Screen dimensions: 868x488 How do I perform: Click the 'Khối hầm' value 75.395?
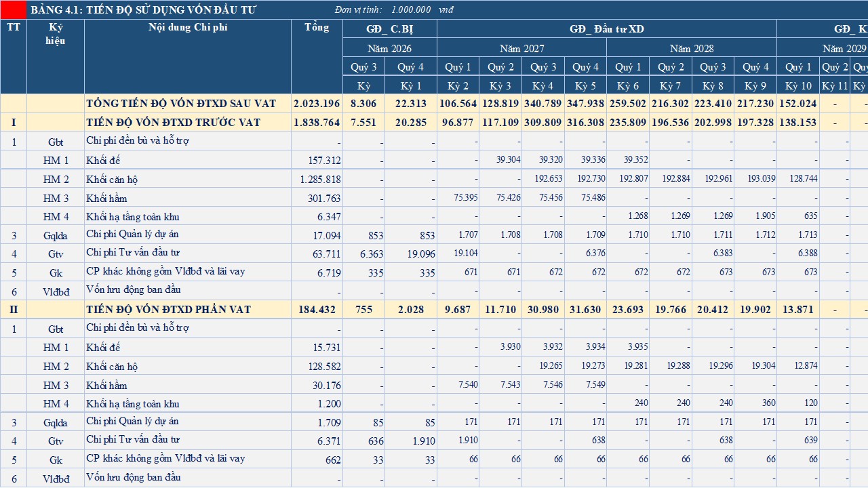(458, 198)
